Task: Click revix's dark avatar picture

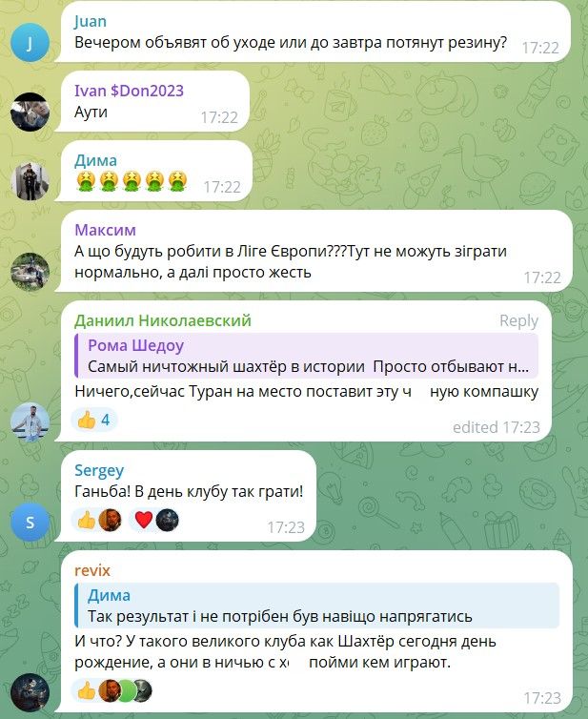Action: coord(30,692)
